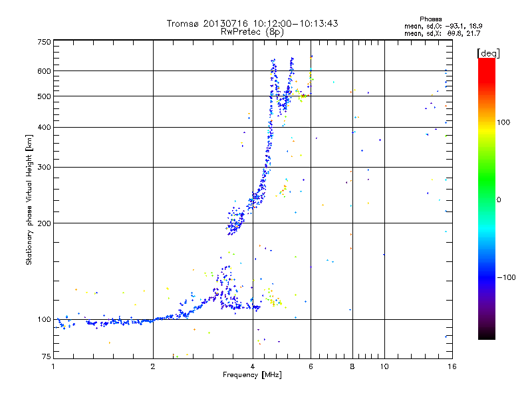This screenshot has width=532, height=399.
Task: Click the 'RwPretec (8p)' subtitle text
Action: (x=252, y=32)
